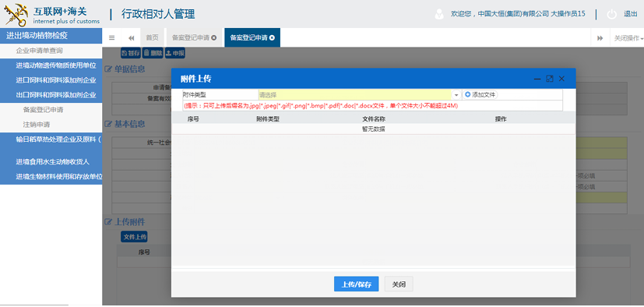The image size is (644, 307).
Task: Click the 添加文件 button
Action: click(x=480, y=95)
